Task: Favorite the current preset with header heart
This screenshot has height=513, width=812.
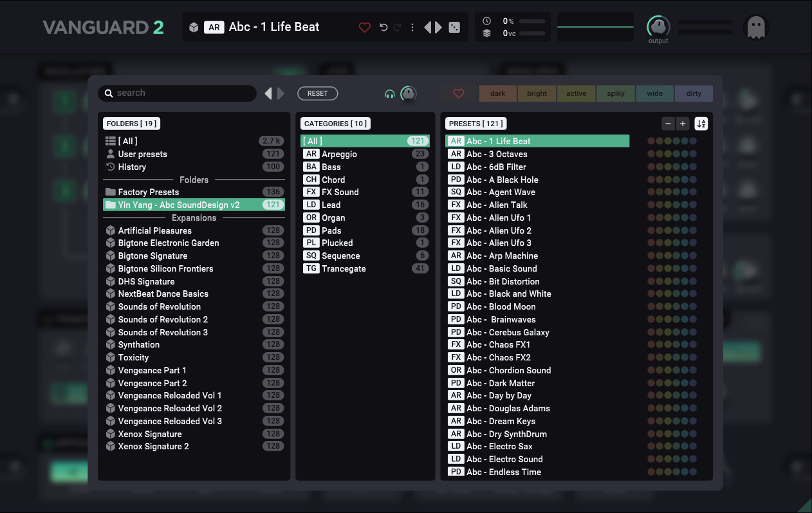Action: click(x=365, y=27)
